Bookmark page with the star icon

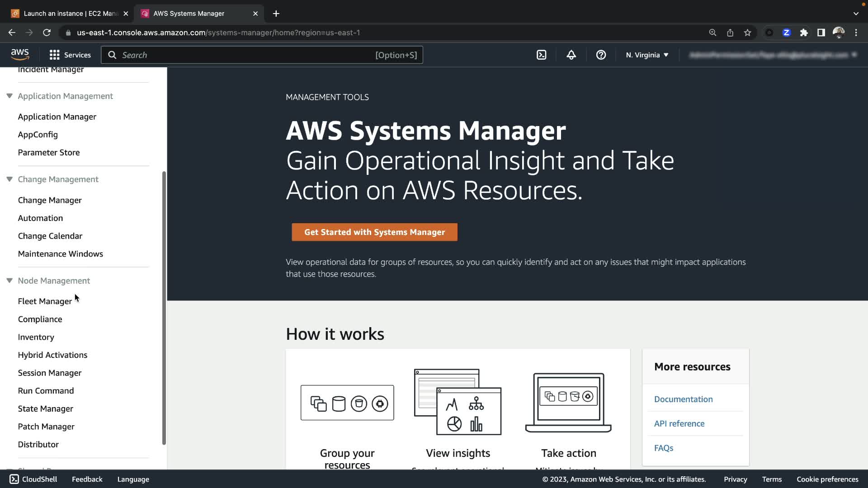[747, 33]
